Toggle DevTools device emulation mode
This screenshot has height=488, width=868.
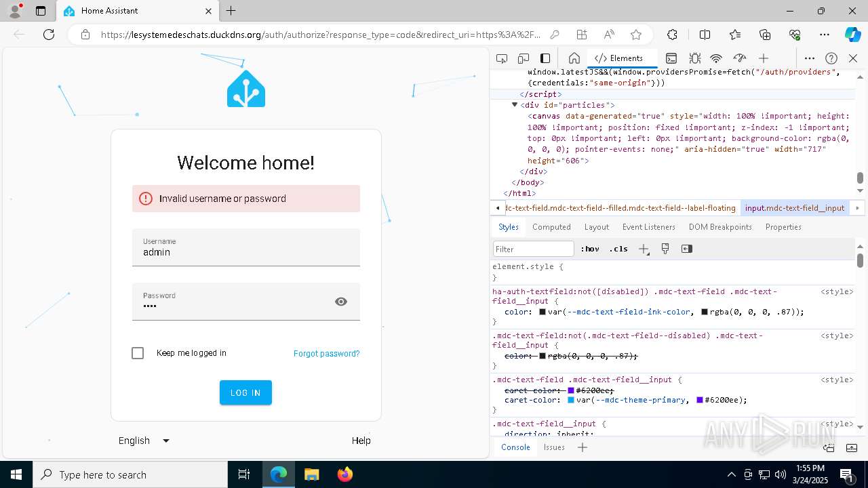pyautogui.click(x=524, y=58)
